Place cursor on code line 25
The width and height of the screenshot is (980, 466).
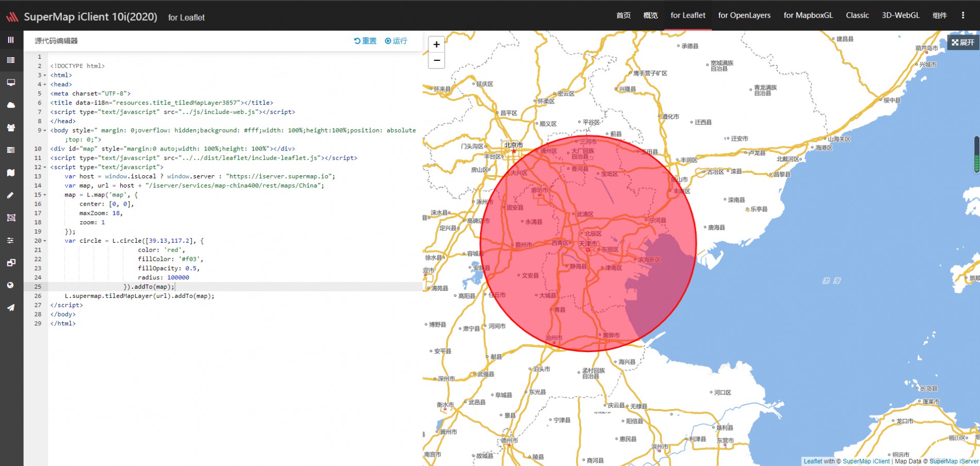[235, 287]
